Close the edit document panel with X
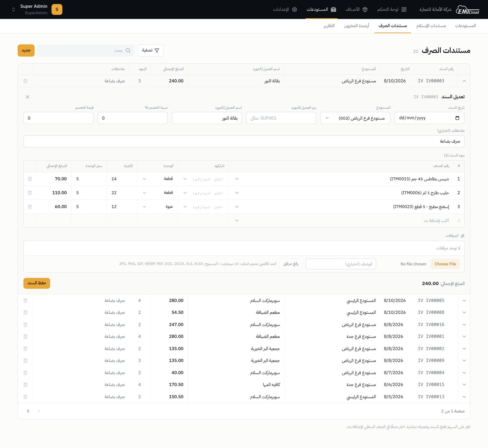Image resolution: width=488 pixels, height=448 pixels. [27, 97]
